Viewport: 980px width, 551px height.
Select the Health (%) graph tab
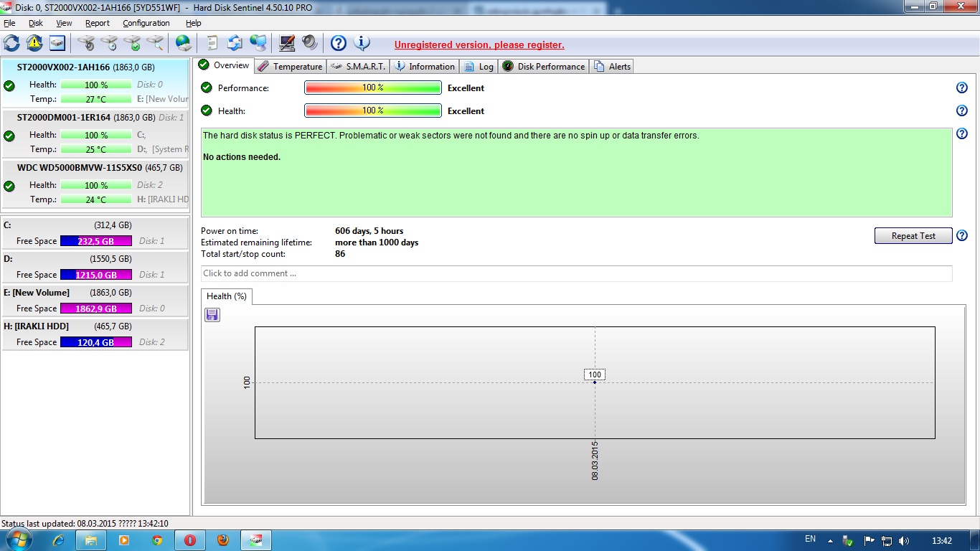point(227,296)
